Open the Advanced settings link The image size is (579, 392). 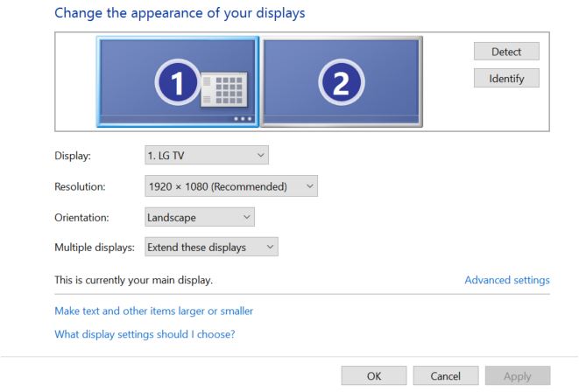coord(506,280)
